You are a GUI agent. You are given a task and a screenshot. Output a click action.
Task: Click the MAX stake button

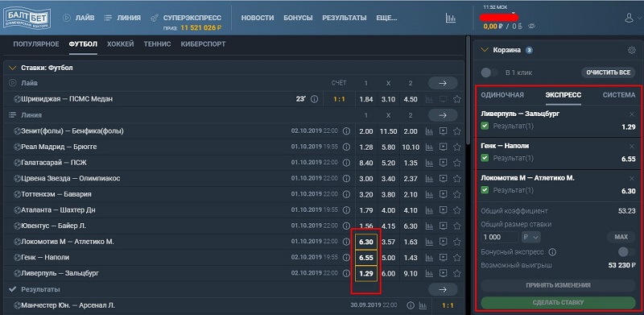click(621, 237)
